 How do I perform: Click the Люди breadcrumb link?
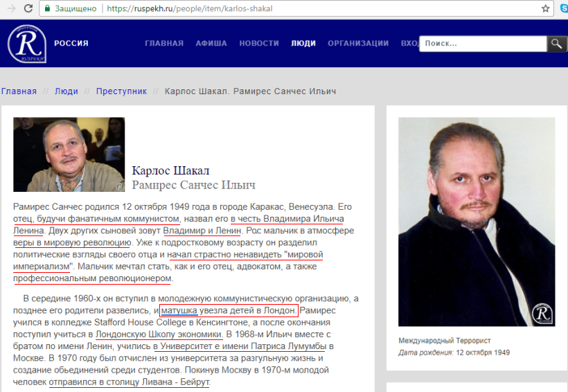[x=66, y=91]
